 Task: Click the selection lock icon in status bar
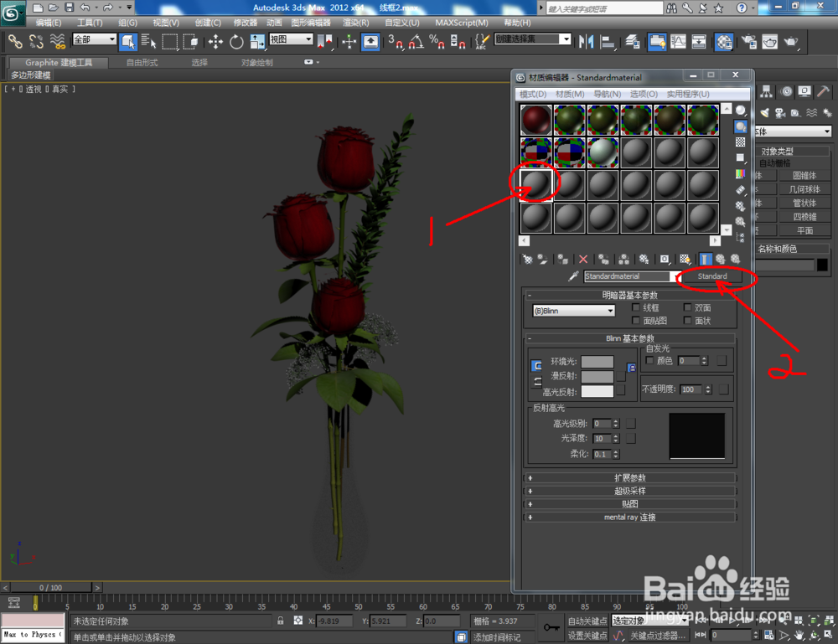pos(281,621)
